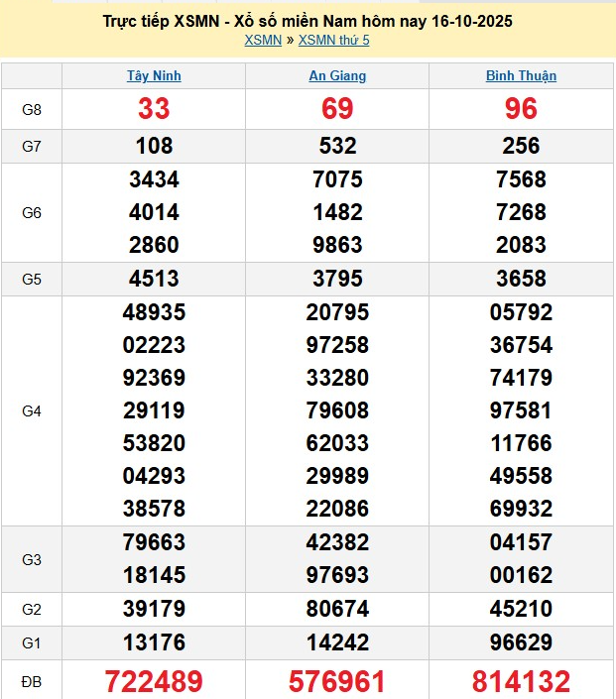Click the ĐB row label
The image size is (616, 699).
click(32, 682)
